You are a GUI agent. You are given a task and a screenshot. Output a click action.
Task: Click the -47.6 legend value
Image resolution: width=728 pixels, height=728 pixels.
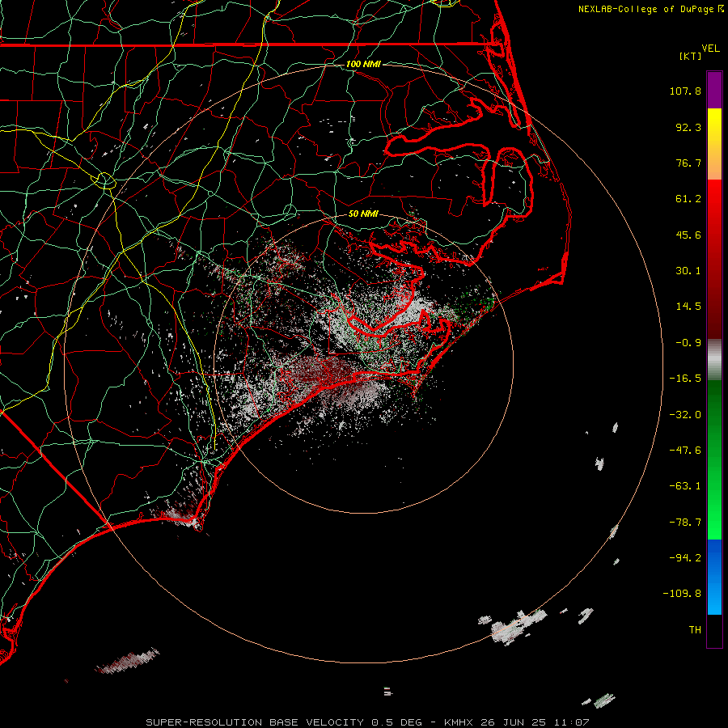[685, 451]
